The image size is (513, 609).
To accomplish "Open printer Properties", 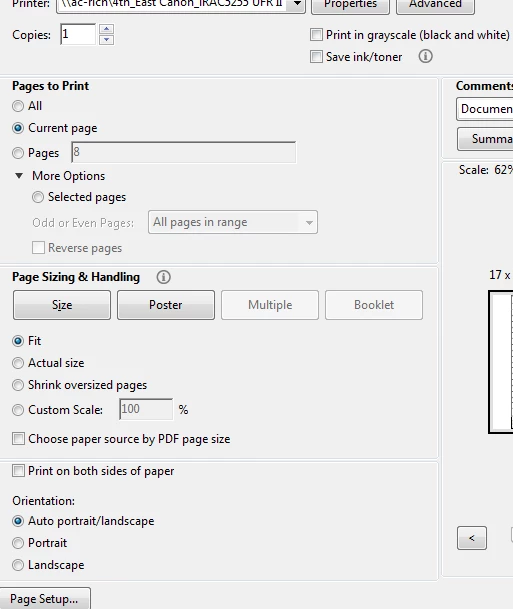I will tap(350, 5).
